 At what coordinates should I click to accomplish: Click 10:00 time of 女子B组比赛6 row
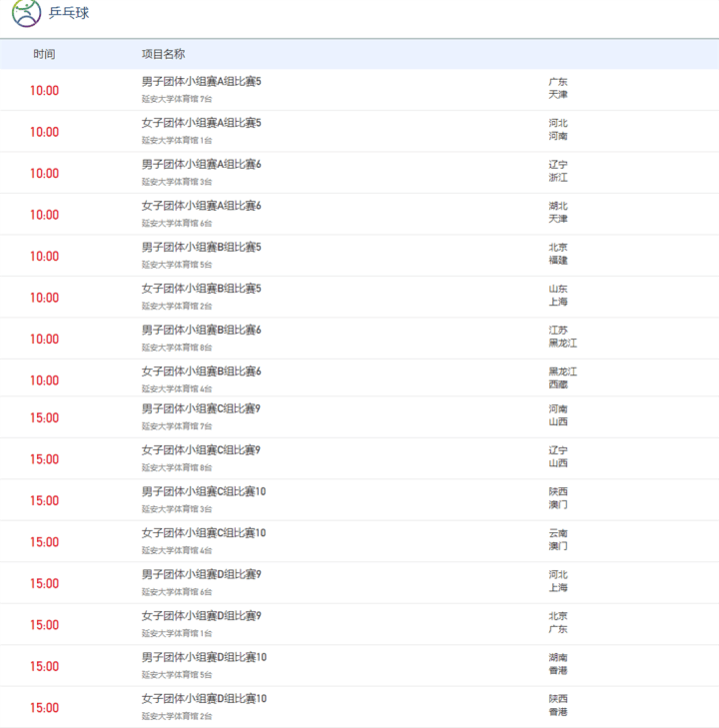[45, 380]
